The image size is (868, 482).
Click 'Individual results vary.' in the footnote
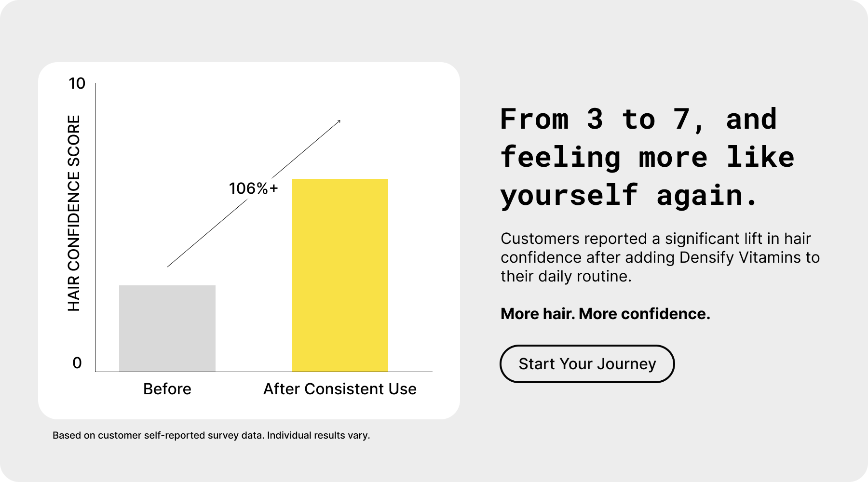[x=318, y=435]
